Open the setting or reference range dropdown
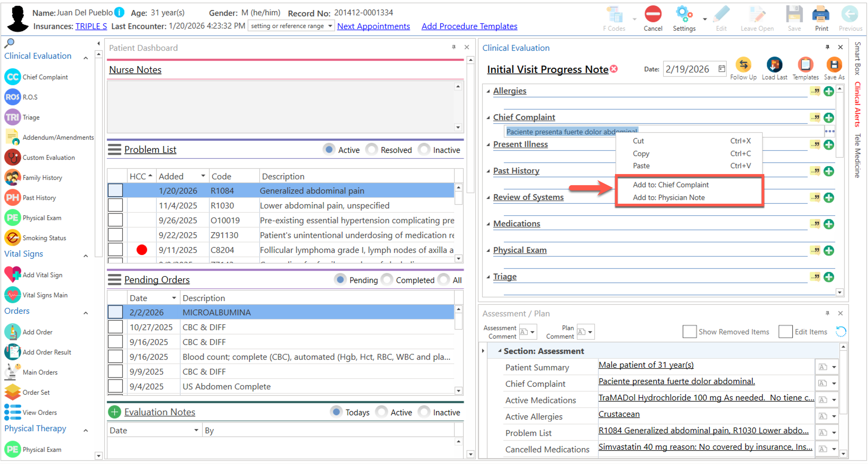868x464 pixels. coord(330,26)
